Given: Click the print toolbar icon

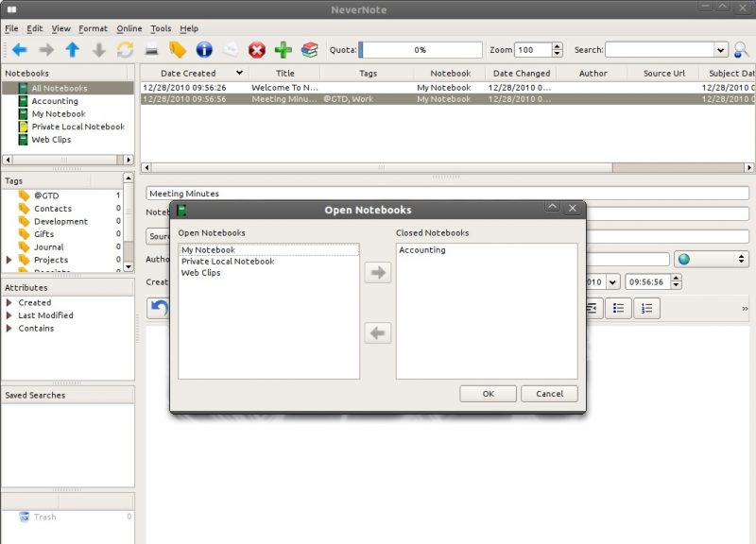Looking at the screenshot, I should [151, 50].
